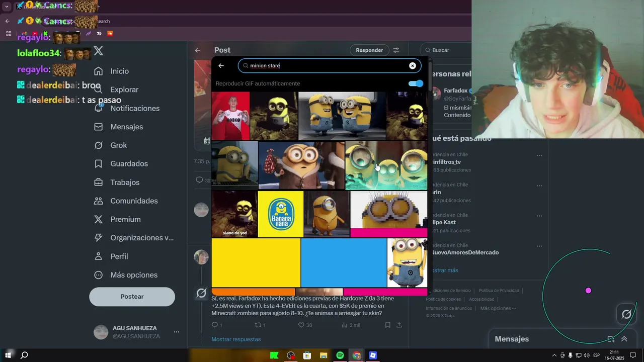Open options dots for Kast trend
The image size is (644, 362).
[539, 216]
